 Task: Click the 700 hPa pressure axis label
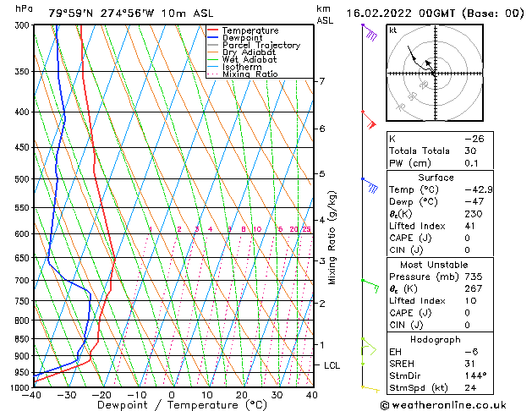coord(24,281)
